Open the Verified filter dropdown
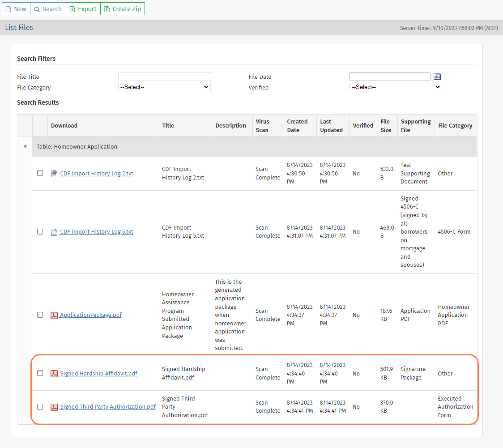This screenshot has width=503, height=448. [x=396, y=87]
